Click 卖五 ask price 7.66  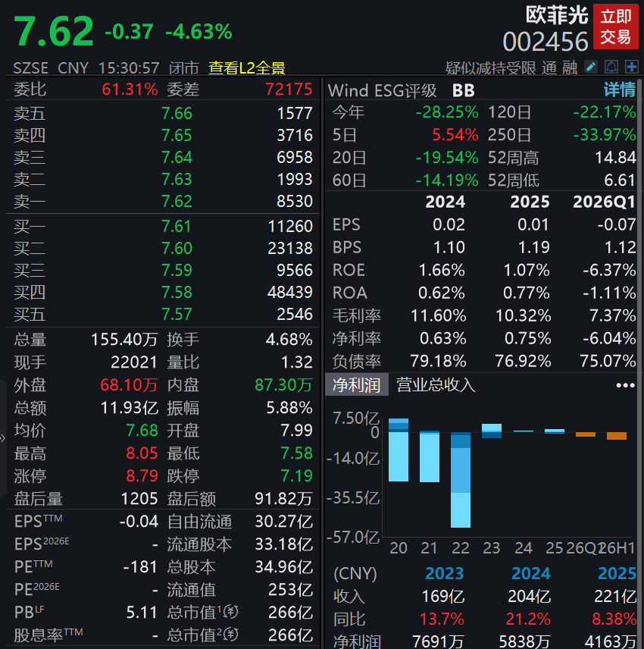[x=177, y=114]
